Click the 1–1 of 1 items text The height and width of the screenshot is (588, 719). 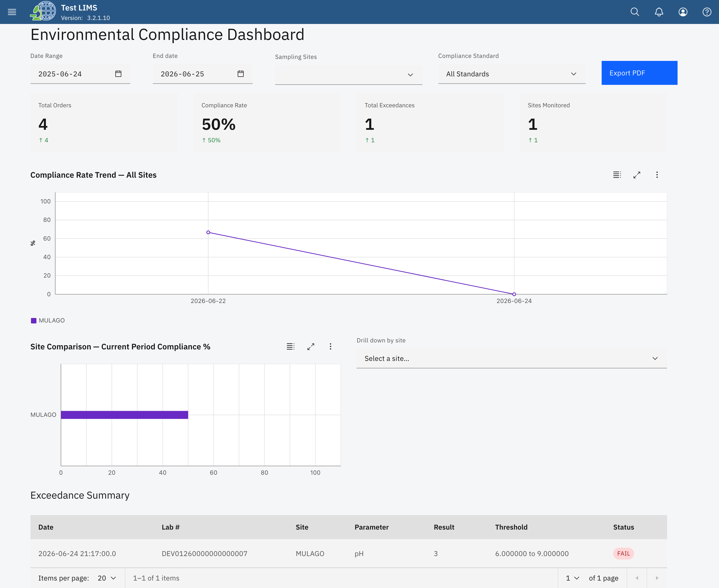(156, 578)
